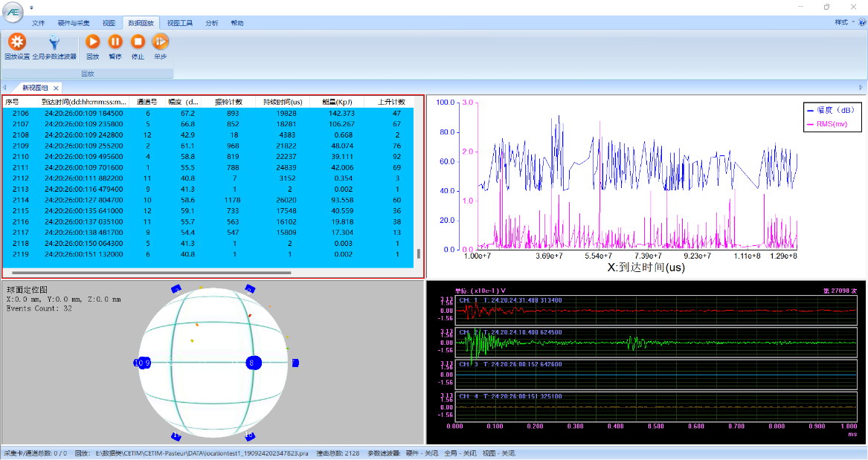
Task: Toggle the 幅度（dB）curve in the legend
Action: 831,108
